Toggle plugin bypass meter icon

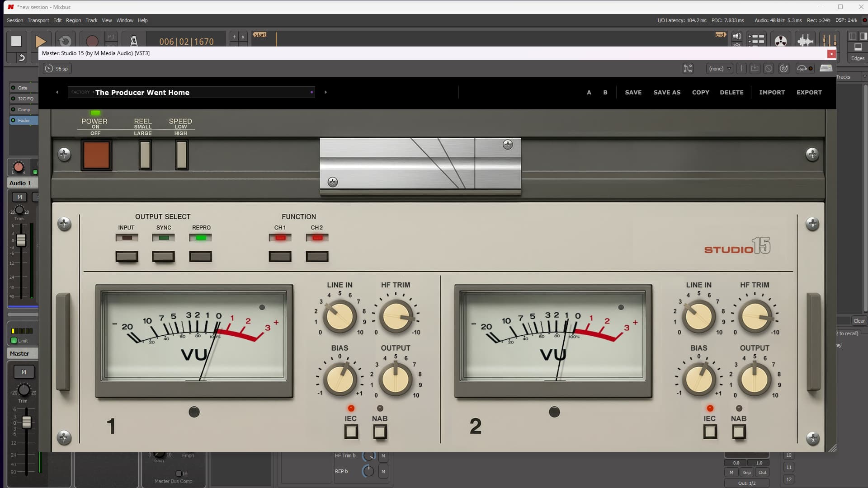[x=805, y=69]
